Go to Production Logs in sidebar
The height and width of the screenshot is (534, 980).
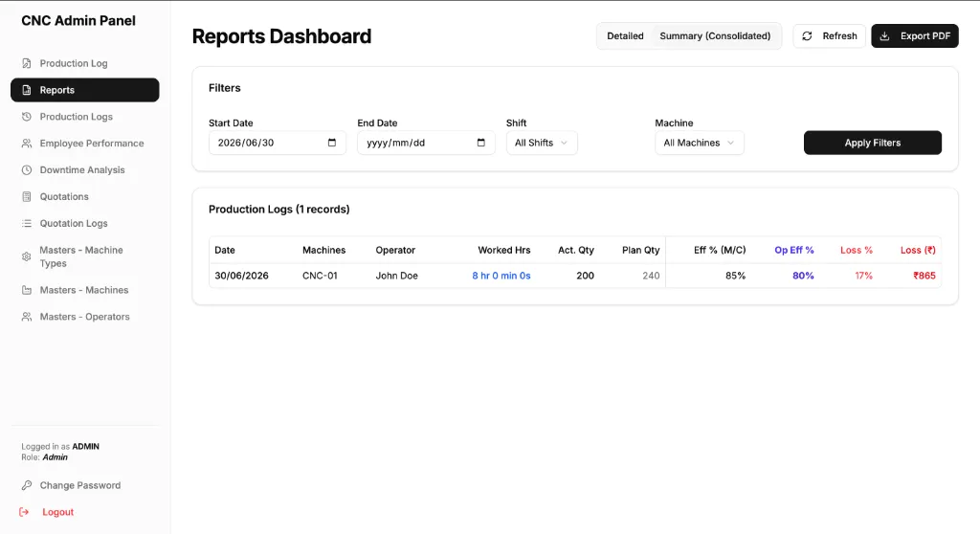click(x=85, y=117)
